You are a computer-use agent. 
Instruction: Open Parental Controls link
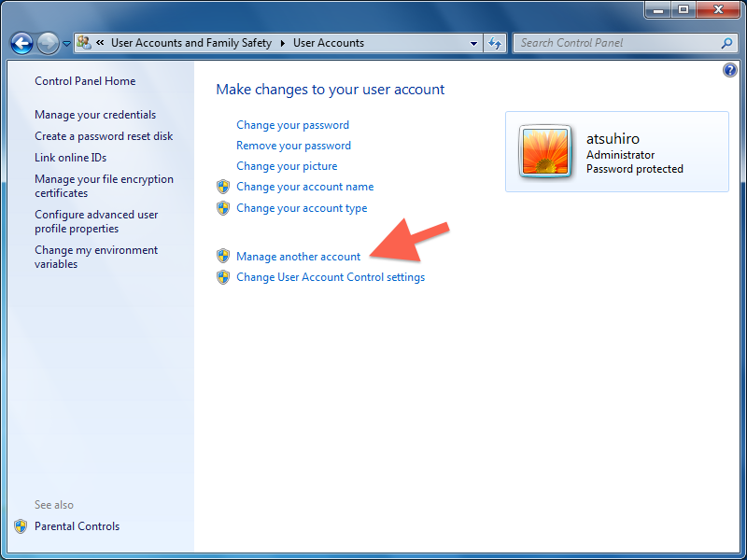[x=77, y=526]
